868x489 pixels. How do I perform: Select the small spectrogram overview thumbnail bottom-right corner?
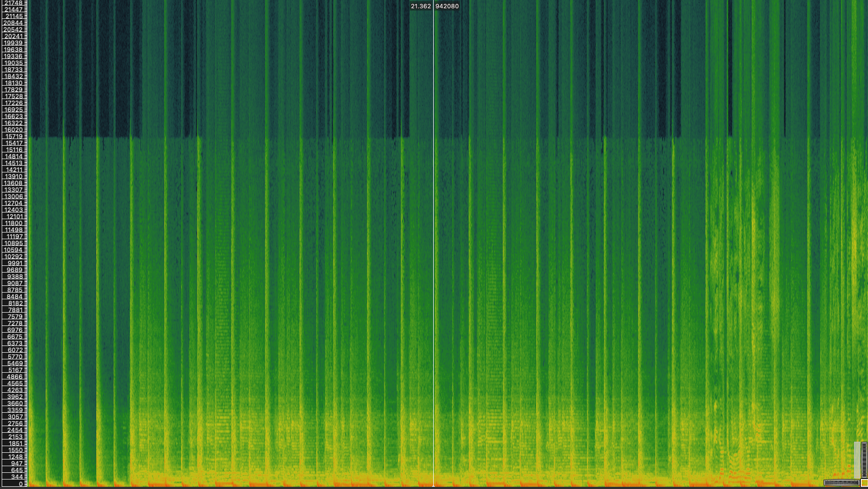[865, 483]
